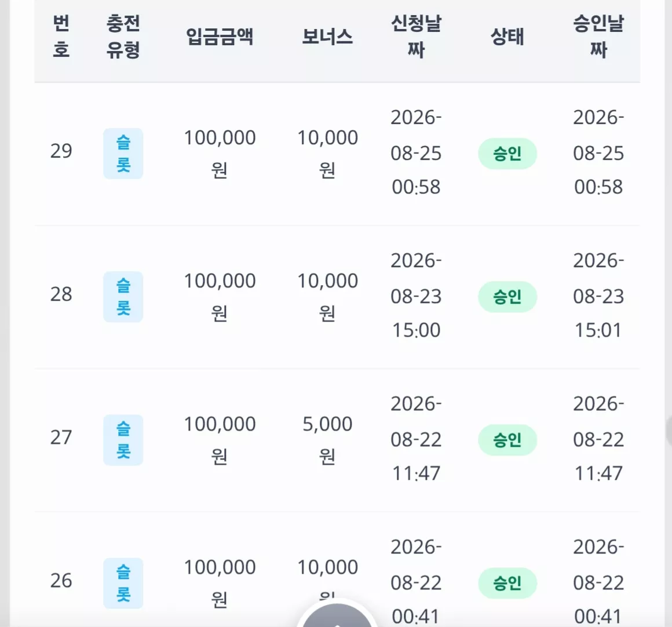Image resolution: width=672 pixels, height=627 pixels.
Task: Click the 충전유형 column header
Action: [123, 36]
